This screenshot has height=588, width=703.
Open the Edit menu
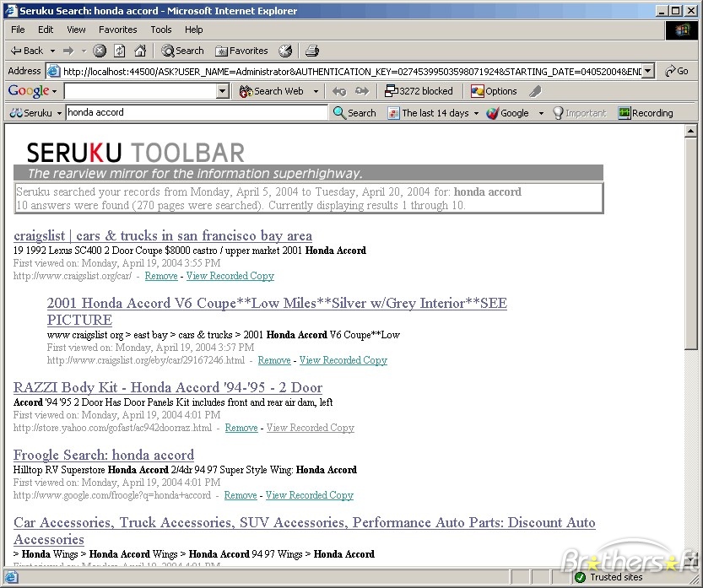(x=46, y=30)
